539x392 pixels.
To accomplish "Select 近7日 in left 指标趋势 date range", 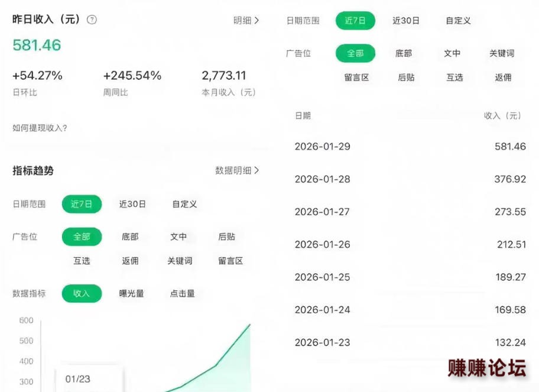I will 82,204.
